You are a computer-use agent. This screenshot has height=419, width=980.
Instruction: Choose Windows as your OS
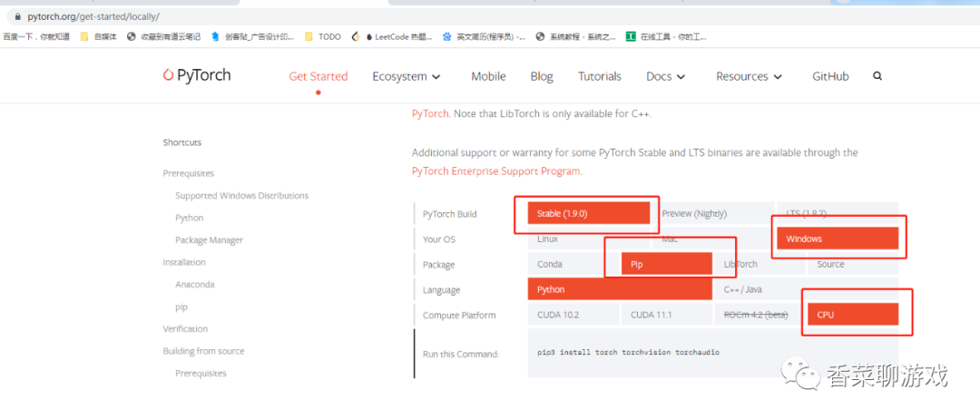(x=838, y=239)
